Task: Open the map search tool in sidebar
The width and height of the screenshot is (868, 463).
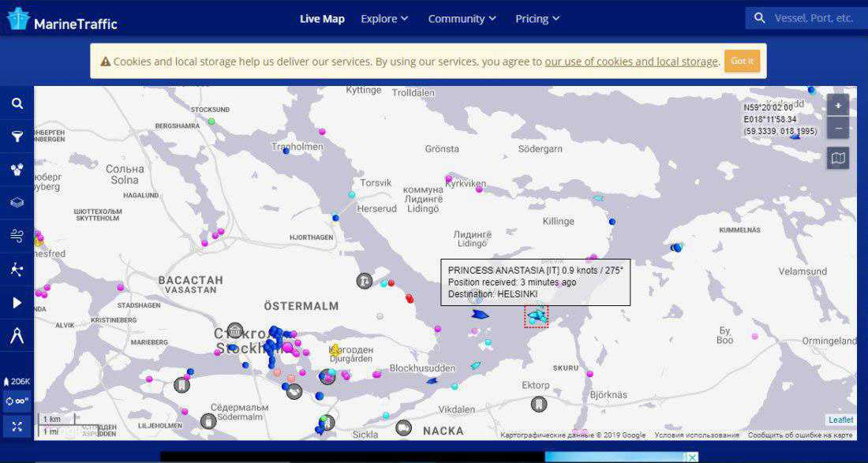Action: 17,103
